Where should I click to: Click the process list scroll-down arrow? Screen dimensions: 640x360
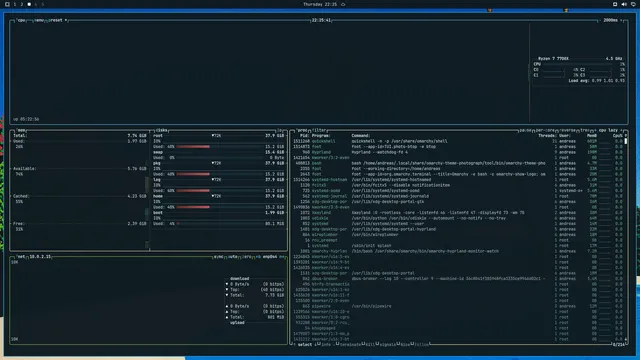(x=626, y=339)
